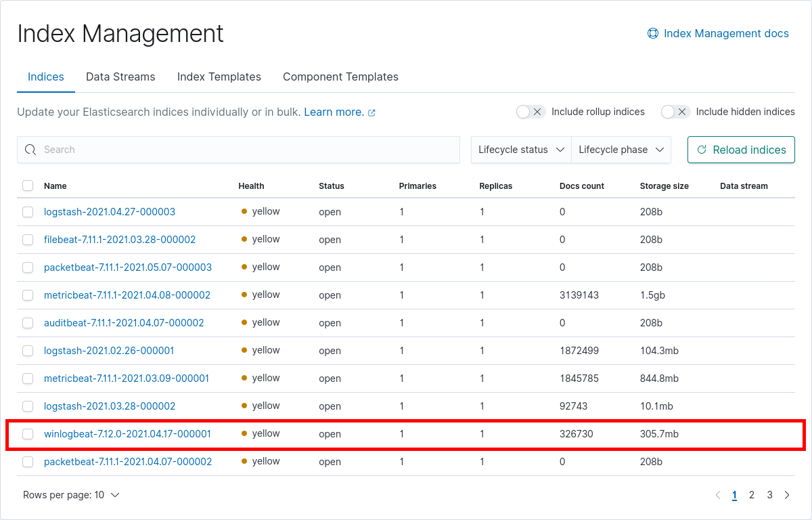Viewport: 812px width, 520px height.
Task: Click docs count value 92743
Action: click(574, 406)
